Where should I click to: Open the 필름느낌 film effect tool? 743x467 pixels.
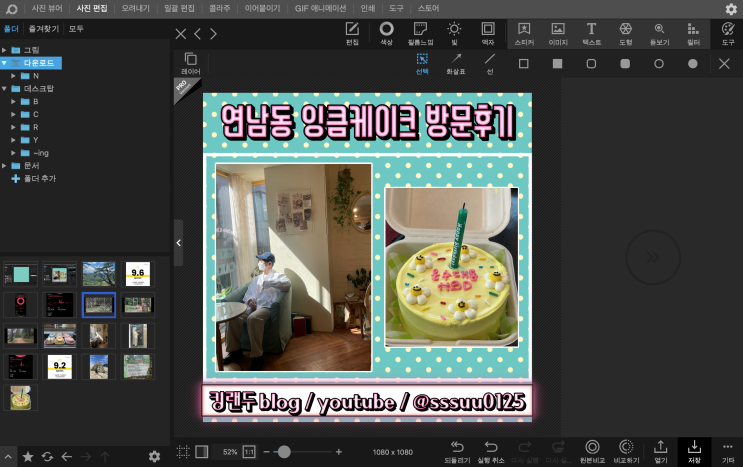pos(420,34)
